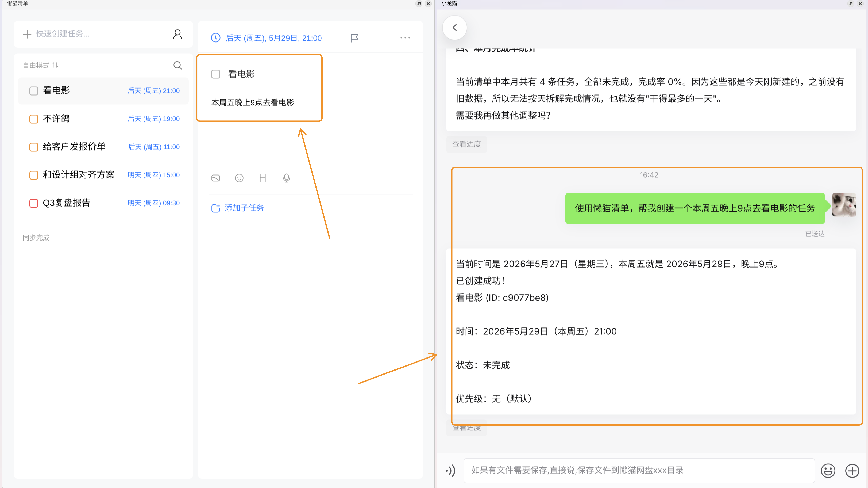Click 时间：2026年5月29日 line in reply
868x488 pixels.
536,331
